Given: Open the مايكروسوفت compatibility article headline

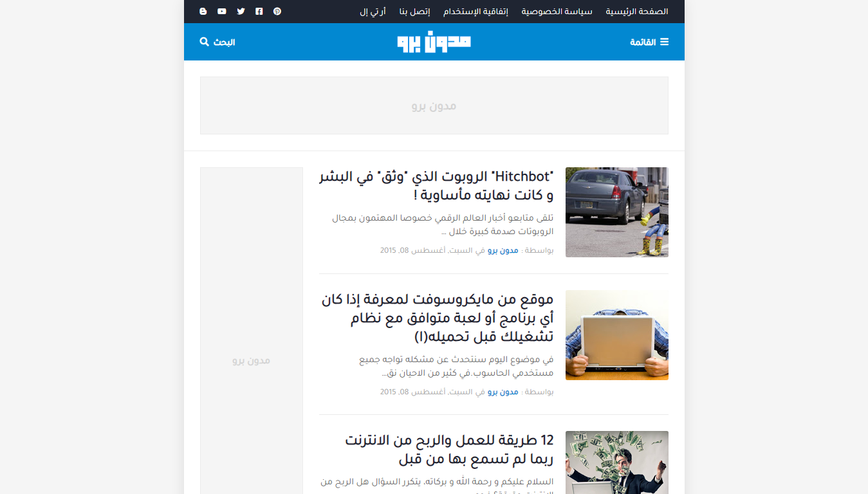Looking at the screenshot, I should coord(437,318).
